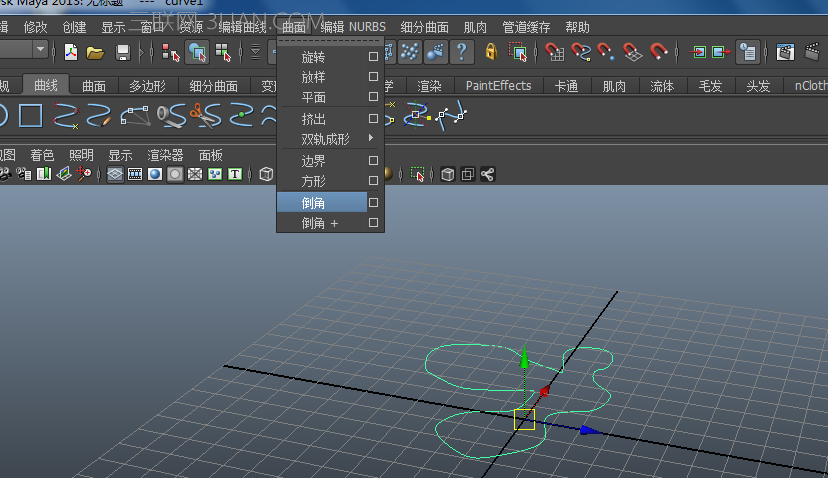Open option box for 倒角 +
This screenshot has height=478, width=828.
[x=373, y=223]
